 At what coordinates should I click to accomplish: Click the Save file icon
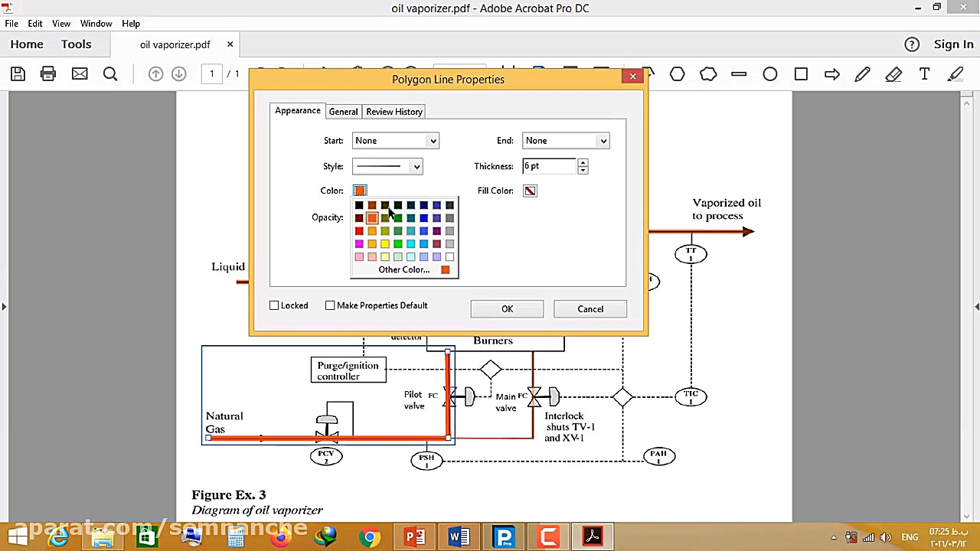[x=18, y=74]
